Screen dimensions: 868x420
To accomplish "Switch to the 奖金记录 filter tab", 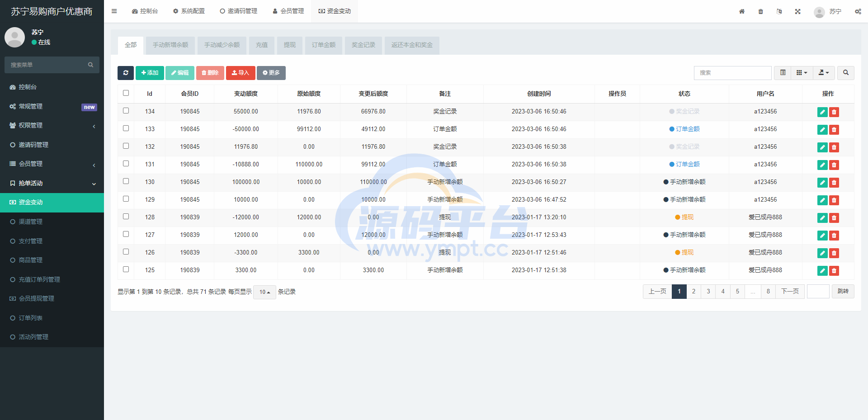I will (363, 45).
